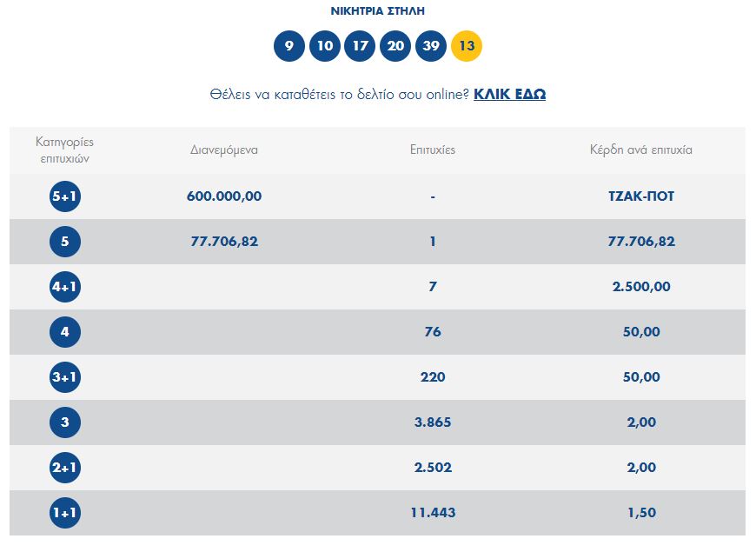
Task: Click the successes count 2.502
Action: tap(433, 468)
